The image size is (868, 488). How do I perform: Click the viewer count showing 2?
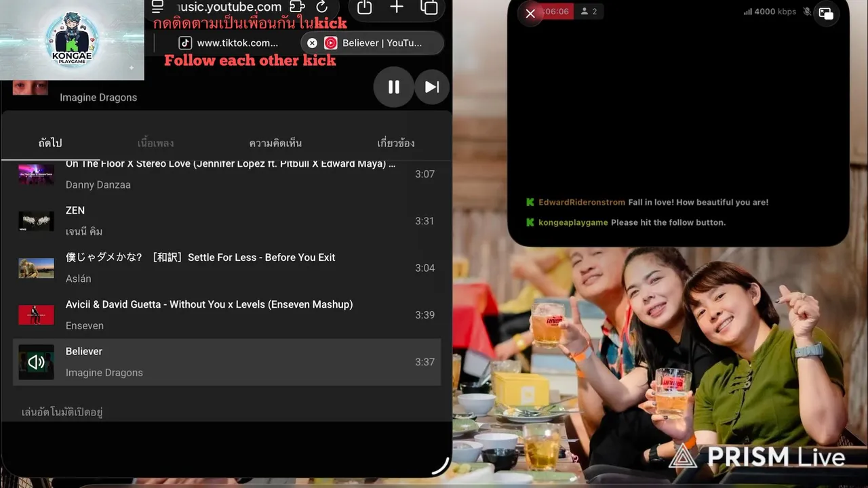pyautogui.click(x=589, y=12)
